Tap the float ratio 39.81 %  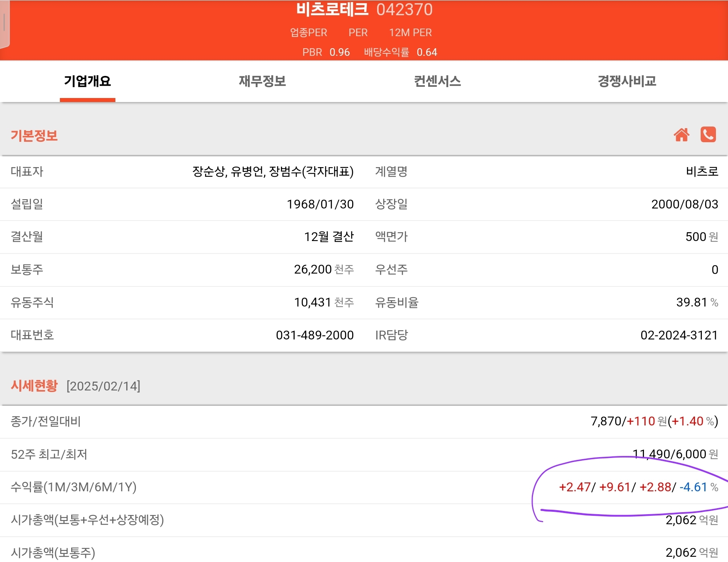697,302
